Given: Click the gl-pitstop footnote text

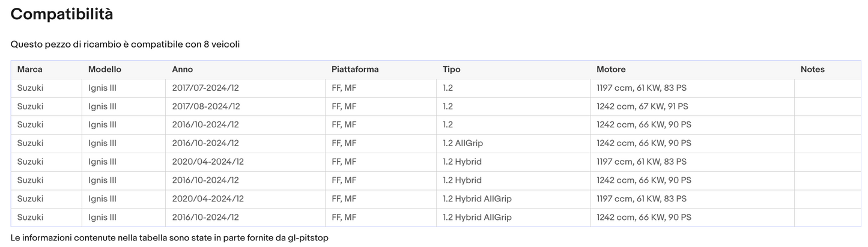Looking at the screenshot, I should 169,238.
